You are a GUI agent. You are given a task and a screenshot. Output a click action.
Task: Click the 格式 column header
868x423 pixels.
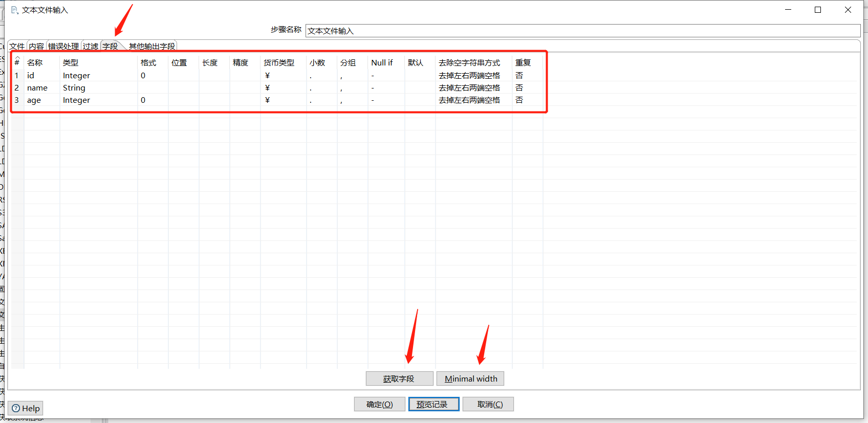(x=153, y=62)
